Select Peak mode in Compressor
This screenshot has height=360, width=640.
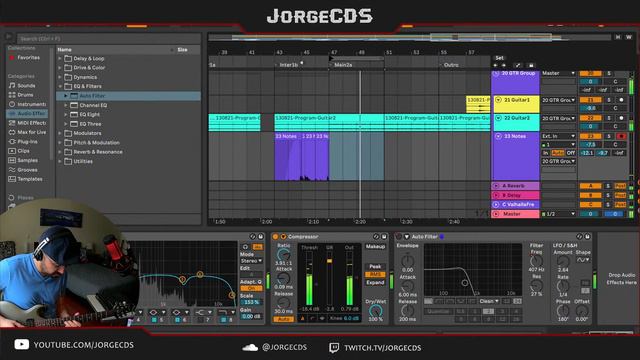pyautogui.click(x=375, y=267)
